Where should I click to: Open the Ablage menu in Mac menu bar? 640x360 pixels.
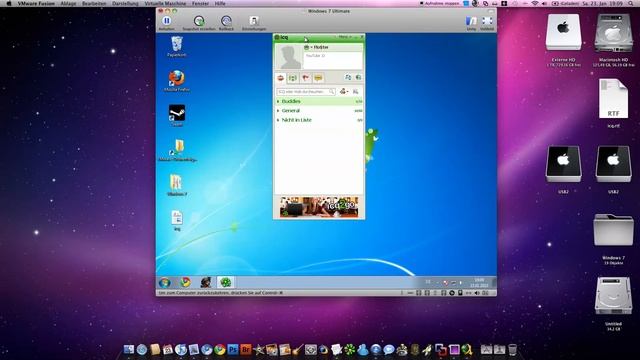click(x=68, y=3)
